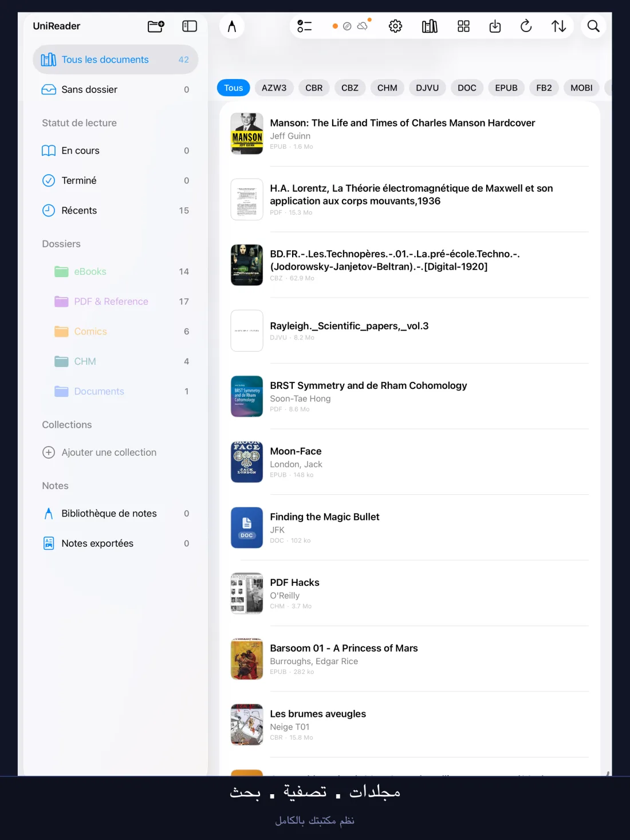Click the import download icon

pos(495,26)
